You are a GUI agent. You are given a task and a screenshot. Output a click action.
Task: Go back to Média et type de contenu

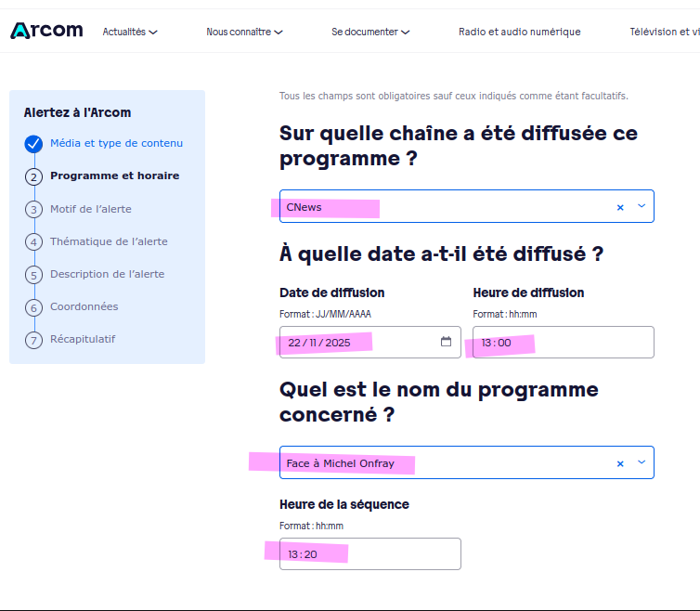116,143
